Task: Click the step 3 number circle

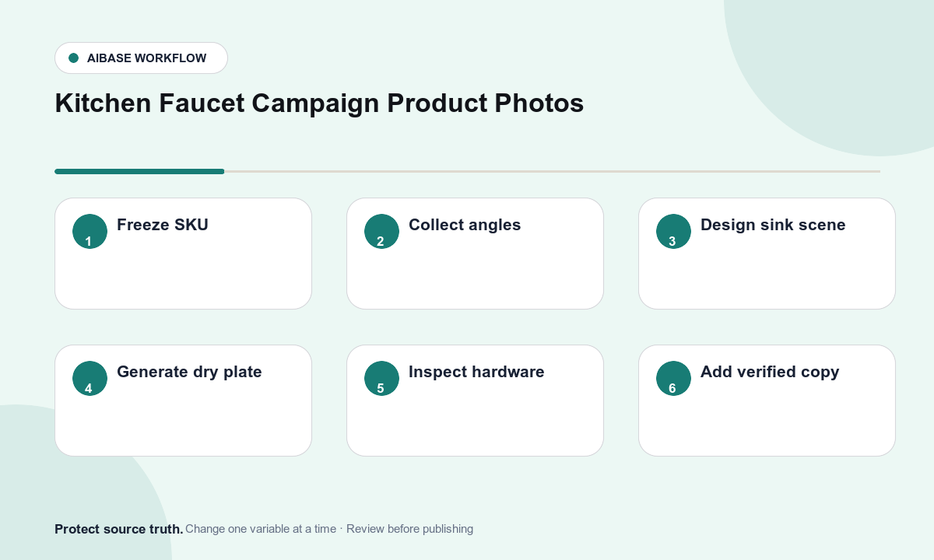Action: pyautogui.click(x=673, y=231)
